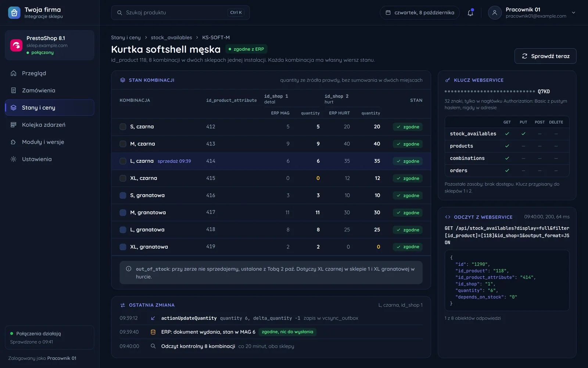This screenshot has width=588, height=368.
Task: Follow the stock_availables breadcrumb link
Action: [171, 38]
